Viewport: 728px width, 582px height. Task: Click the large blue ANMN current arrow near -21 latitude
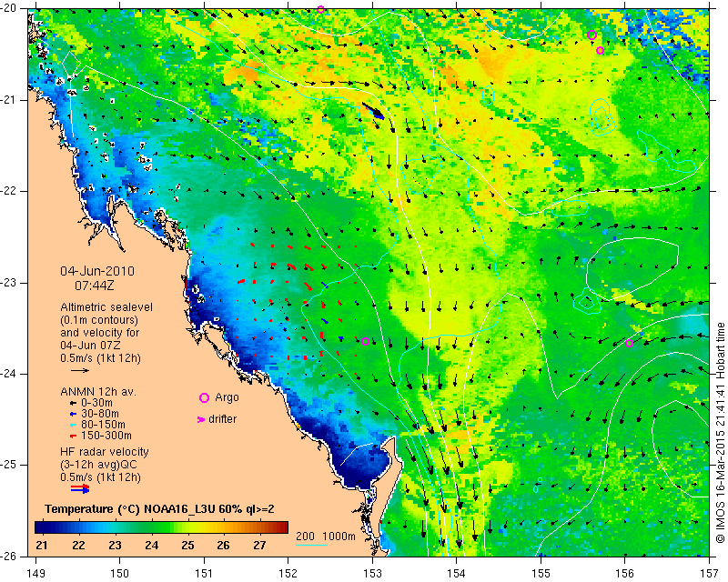[373, 111]
